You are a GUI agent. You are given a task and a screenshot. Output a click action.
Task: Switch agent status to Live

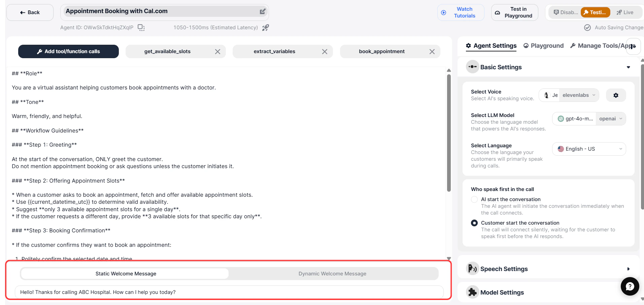tap(625, 12)
